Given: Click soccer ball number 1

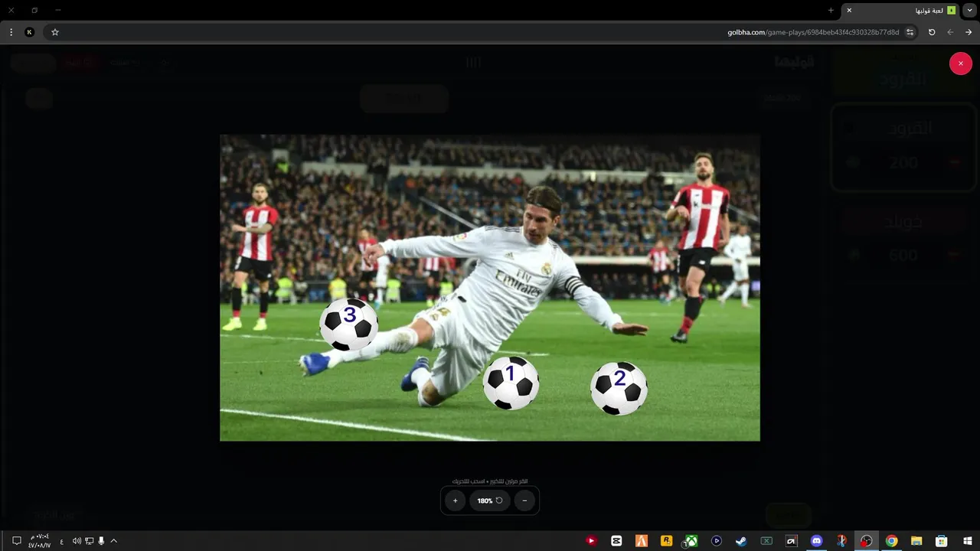Looking at the screenshot, I should coord(511,383).
